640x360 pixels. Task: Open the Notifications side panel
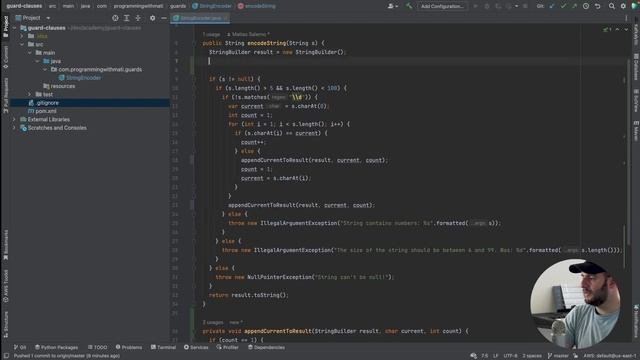pos(636,320)
